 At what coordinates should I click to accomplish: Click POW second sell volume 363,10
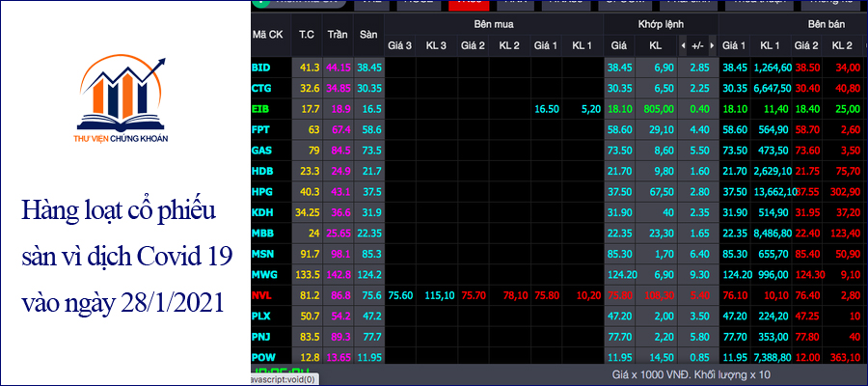click(x=845, y=357)
